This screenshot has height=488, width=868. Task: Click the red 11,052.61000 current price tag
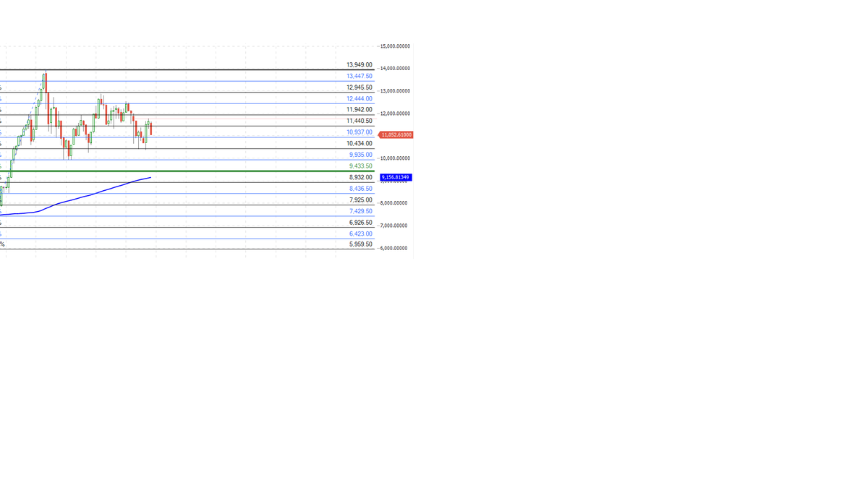[x=396, y=135]
